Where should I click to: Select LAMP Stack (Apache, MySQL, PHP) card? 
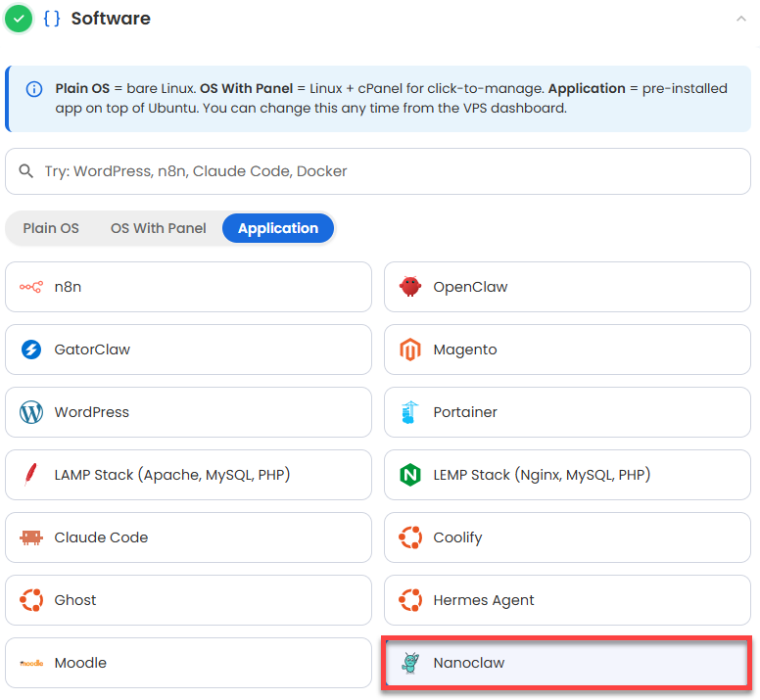(189, 475)
